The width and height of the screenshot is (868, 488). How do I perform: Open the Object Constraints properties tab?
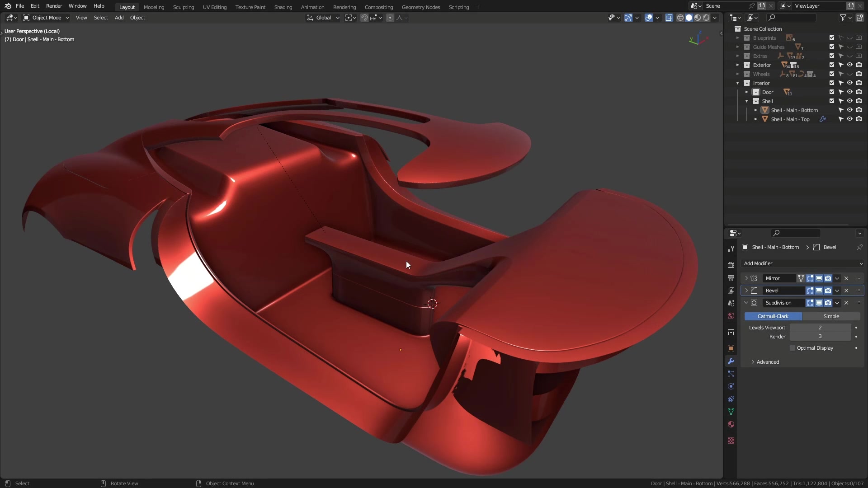click(x=731, y=399)
